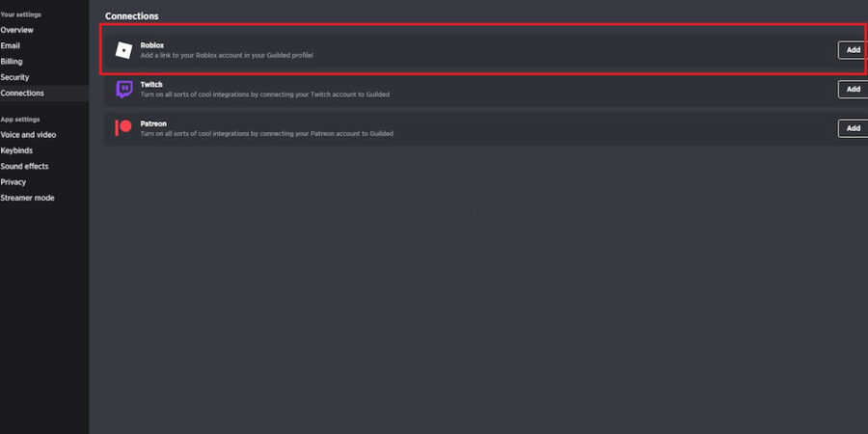Viewport: 868px width, 434px height.
Task: Open the Privacy settings page
Action: (x=14, y=182)
